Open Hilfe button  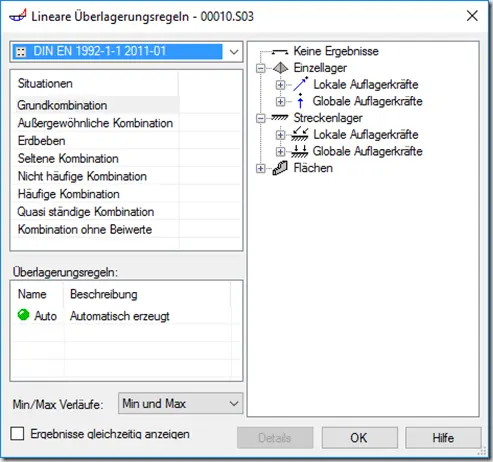443,438
